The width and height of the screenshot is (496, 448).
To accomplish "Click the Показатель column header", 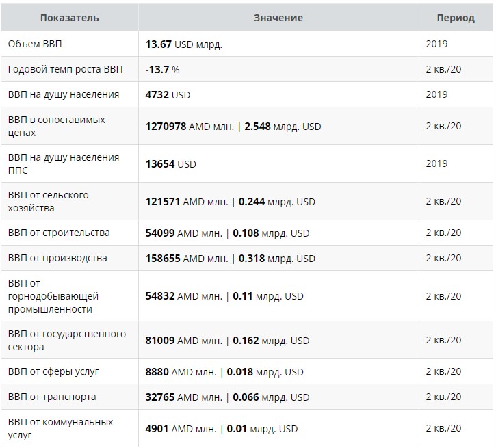I will (x=69, y=18).
